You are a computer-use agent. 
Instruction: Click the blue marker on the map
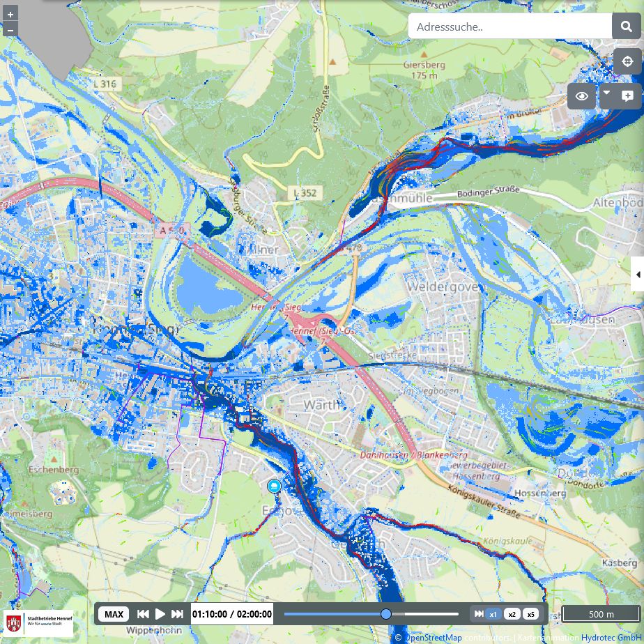274,486
